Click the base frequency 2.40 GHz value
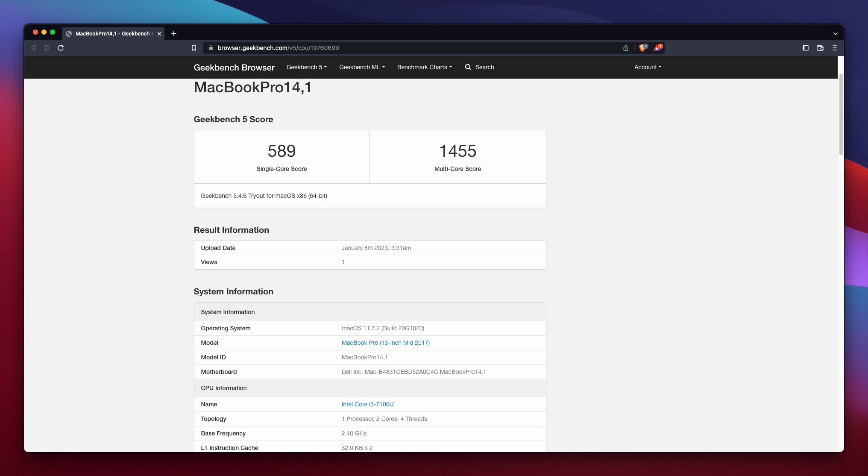The height and width of the screenshot is (476, 868). 354,433
